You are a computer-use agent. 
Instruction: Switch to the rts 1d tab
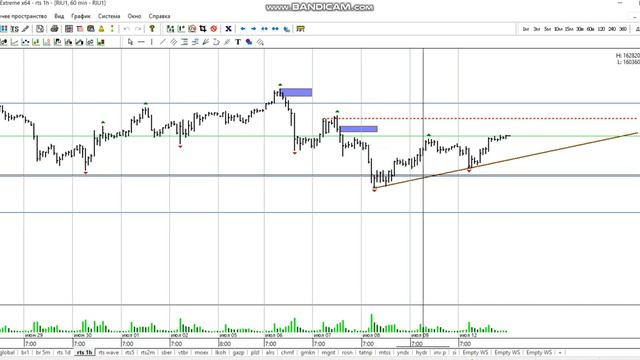[x=64, y=352]
